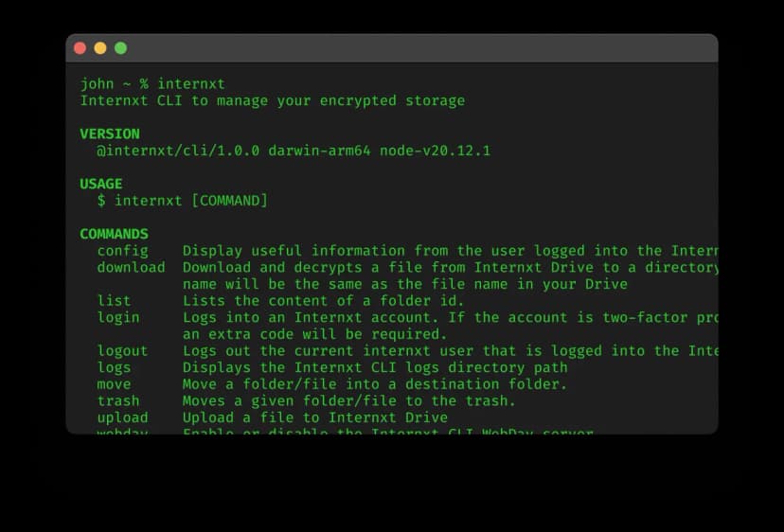The image size is (784, 532).
Task: Click the 'login' command name
Action: click(118, 317)
